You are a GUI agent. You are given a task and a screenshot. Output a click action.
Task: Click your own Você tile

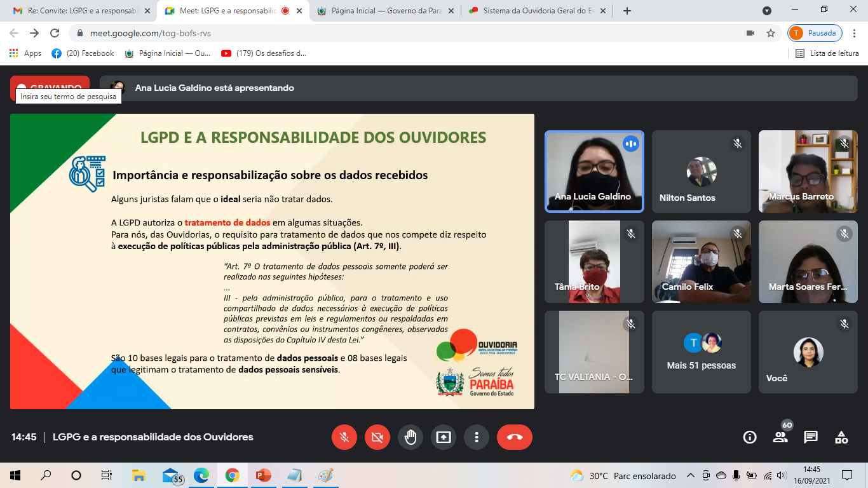point(808,352)
